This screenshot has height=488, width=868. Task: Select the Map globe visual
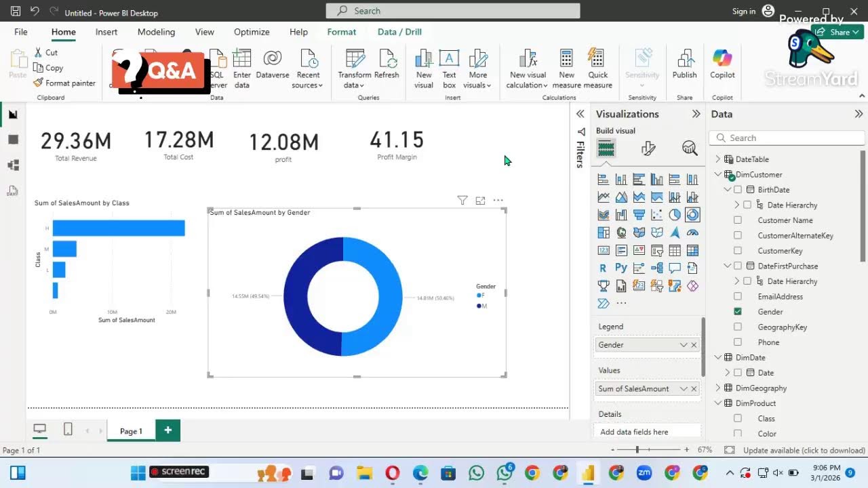point(621,232)
